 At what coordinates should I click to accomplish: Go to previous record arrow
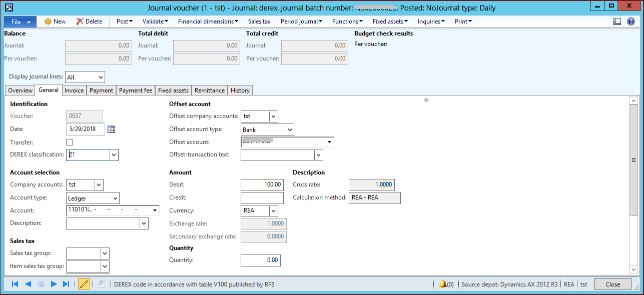(x=28, y=284)
